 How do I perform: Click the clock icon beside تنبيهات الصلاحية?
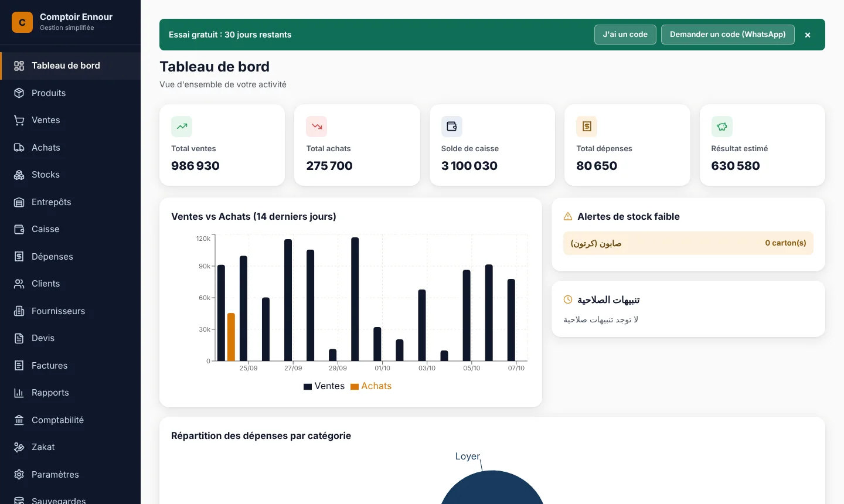coord(568,299)
